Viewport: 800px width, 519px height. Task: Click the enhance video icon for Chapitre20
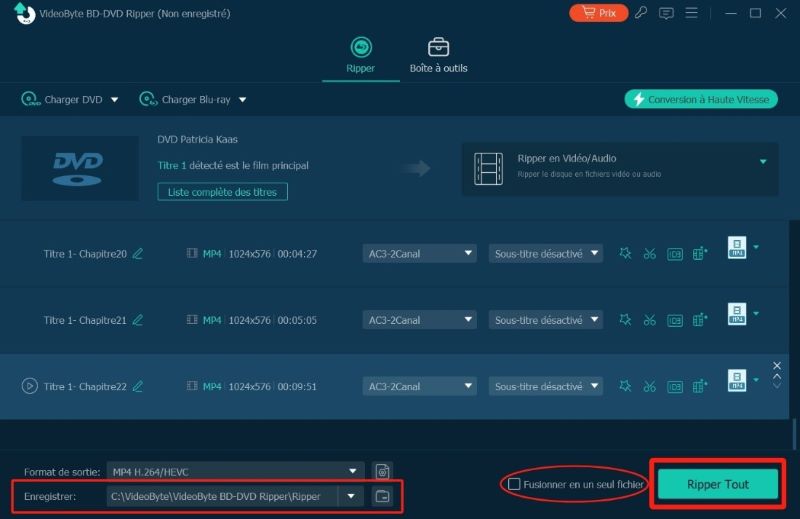[x=700, y=253]
